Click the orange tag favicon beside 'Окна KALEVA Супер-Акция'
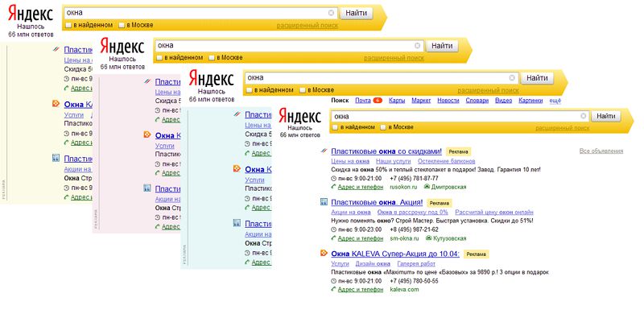This screenshot has width=644, height=310. 324,253
